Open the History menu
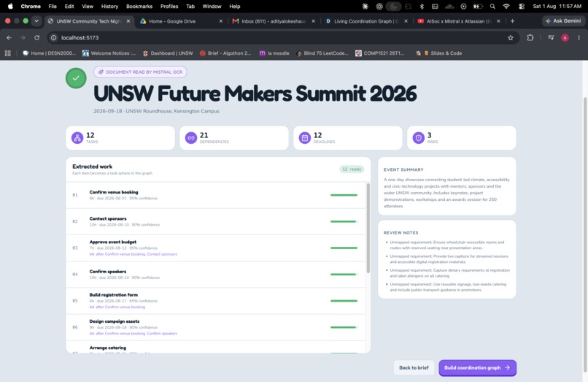This screenshot has height=382, width=588. click(x=109, y=6)
